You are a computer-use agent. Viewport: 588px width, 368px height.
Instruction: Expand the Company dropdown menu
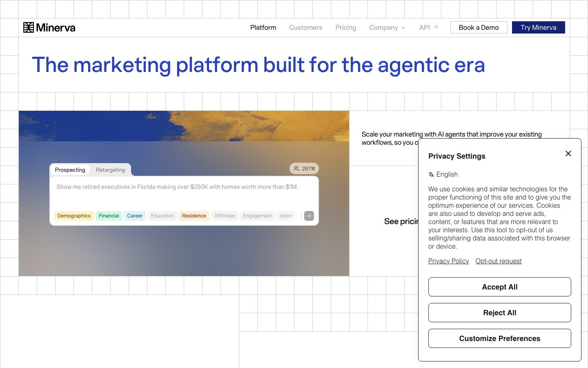tap(387, 27)
